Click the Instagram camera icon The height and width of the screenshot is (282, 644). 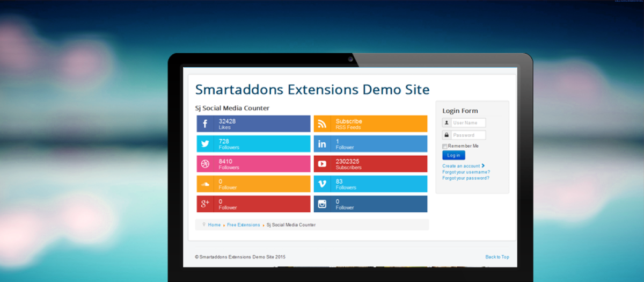tap(322, 204)
